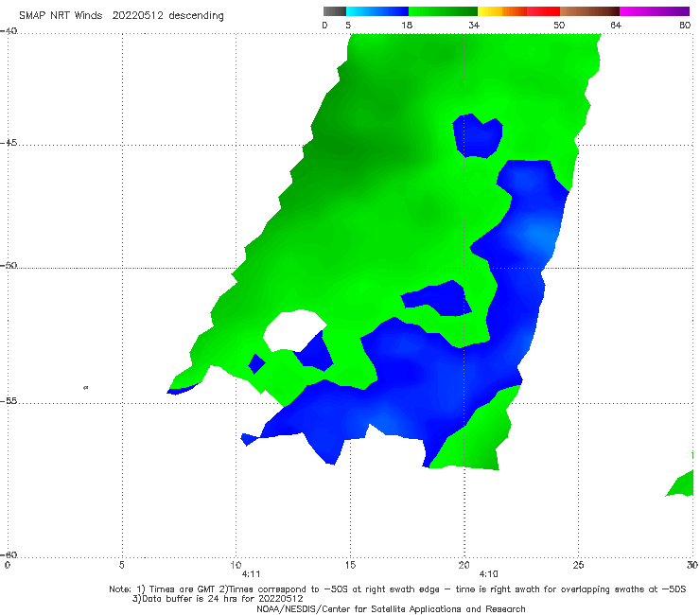
Task: Click the colorbar label '50'
Action: tap(559, 25)
